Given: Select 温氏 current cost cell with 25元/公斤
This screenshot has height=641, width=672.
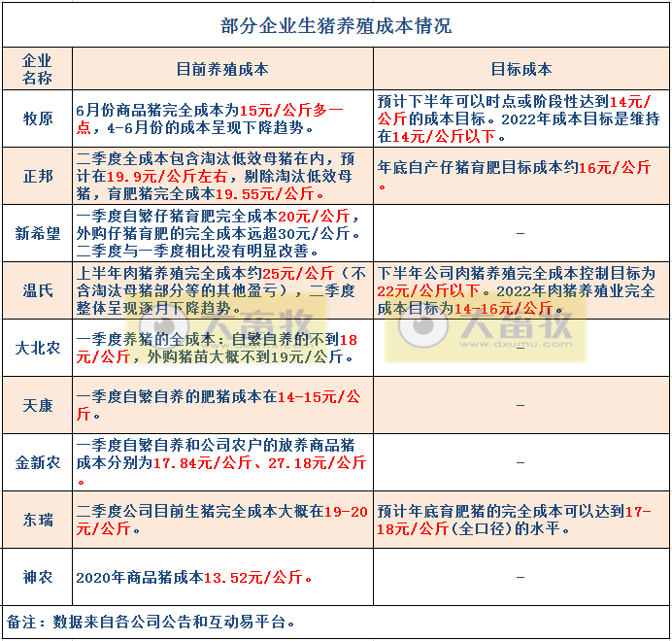Looking at the screenshot, I should (x=222, y=290).
